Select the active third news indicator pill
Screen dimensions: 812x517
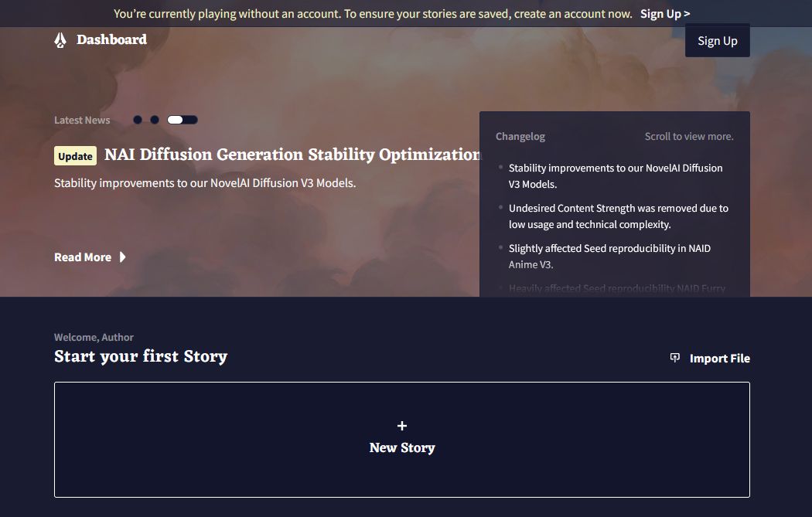(183, 120)
